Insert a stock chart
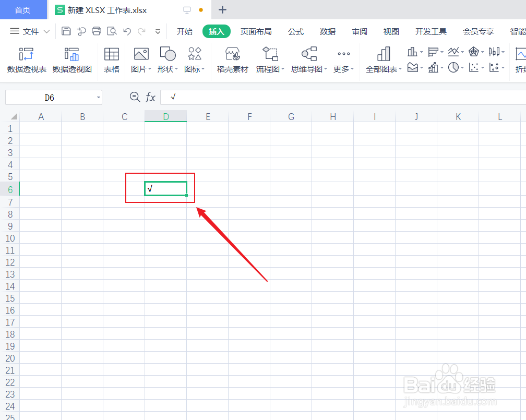 pos(494,52)
